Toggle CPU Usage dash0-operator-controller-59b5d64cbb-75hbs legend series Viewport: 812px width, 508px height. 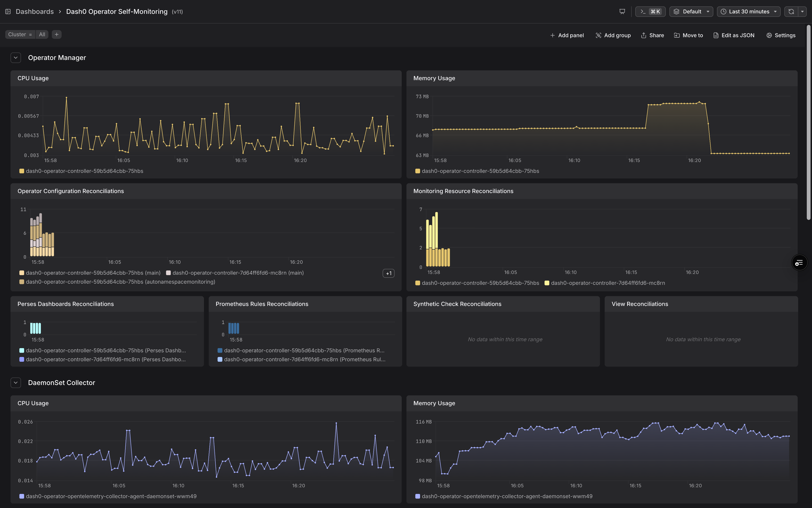pyautogui.click(x=81, y=171)
